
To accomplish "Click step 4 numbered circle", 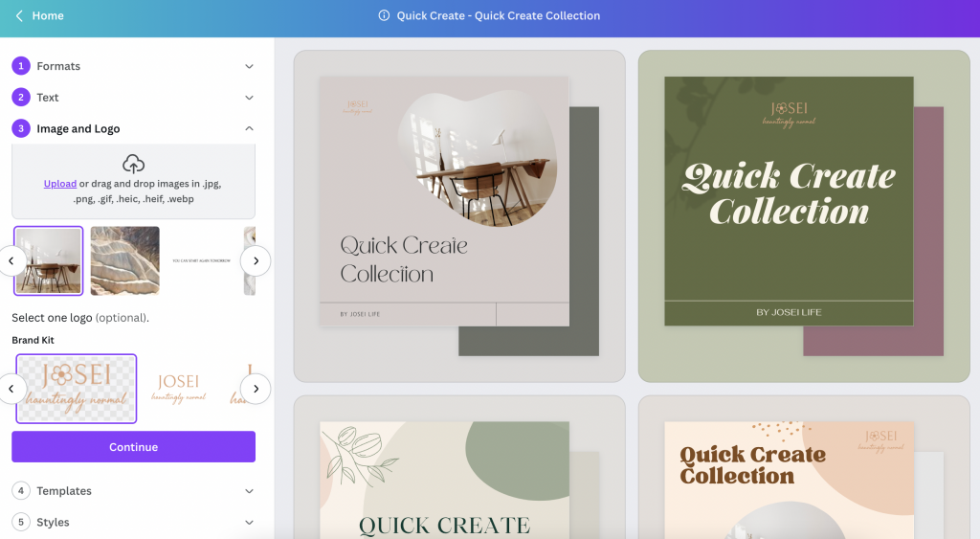I will 21,491.
